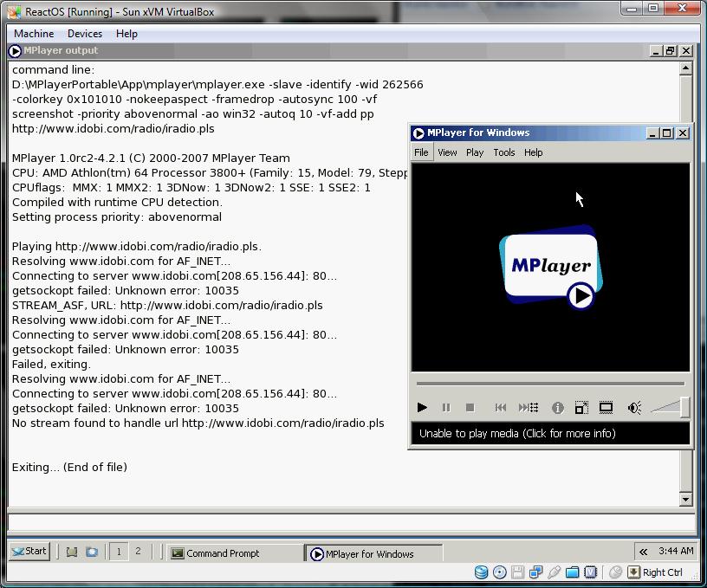Click 'Unable to play media' status message
The image size is (707, 588).
point(517,433)
